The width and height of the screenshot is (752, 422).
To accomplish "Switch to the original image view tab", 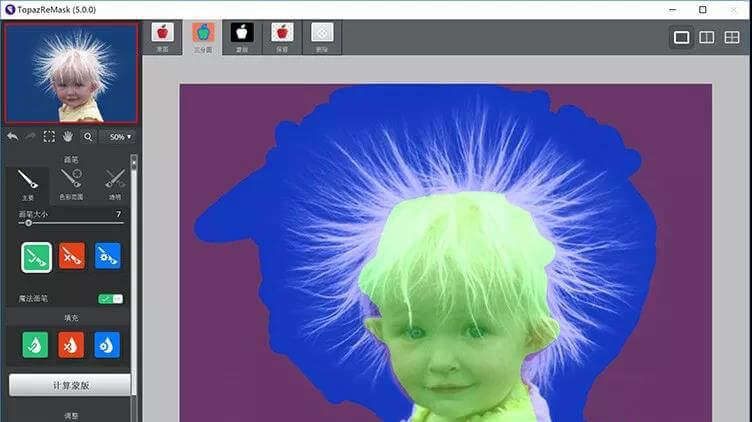I will point(163,37).
